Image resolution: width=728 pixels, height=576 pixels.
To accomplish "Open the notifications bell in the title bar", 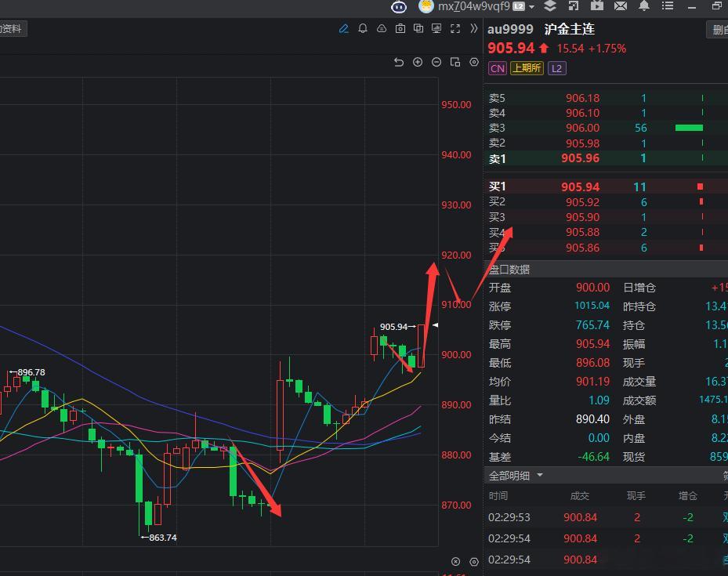I will [x=644, y=5].
